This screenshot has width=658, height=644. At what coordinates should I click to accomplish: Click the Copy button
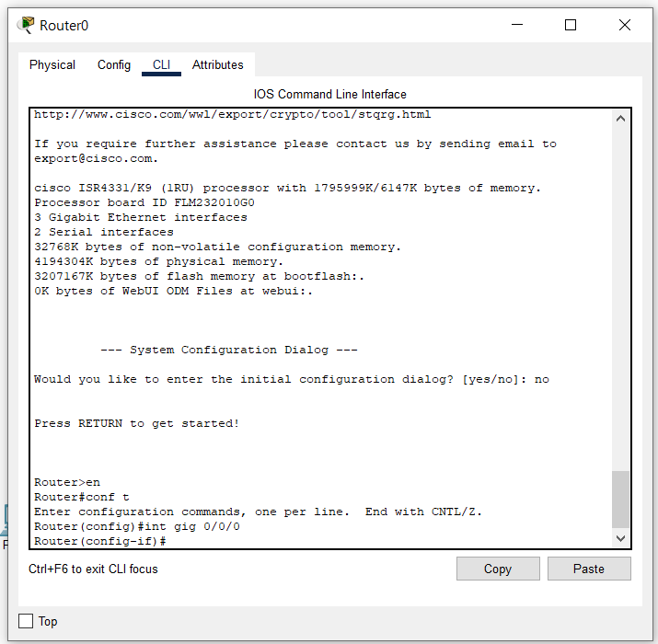click(x=498, y=569)
